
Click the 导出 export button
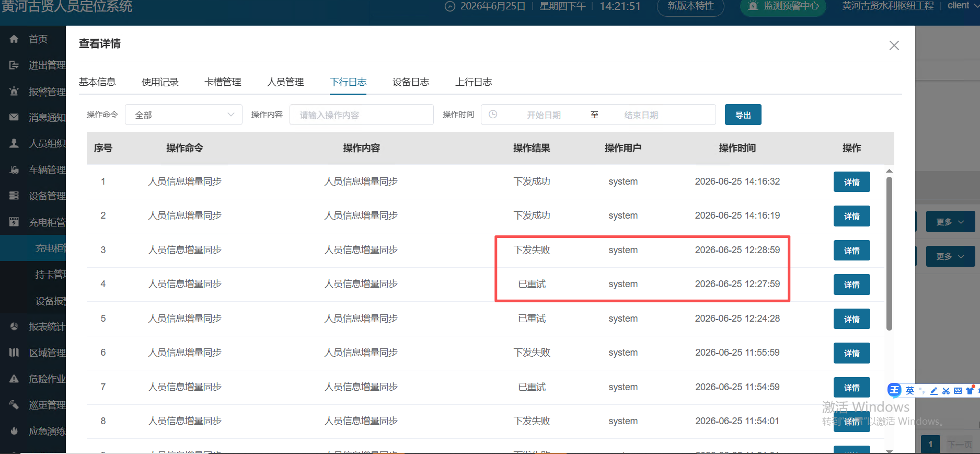[743, 115]
